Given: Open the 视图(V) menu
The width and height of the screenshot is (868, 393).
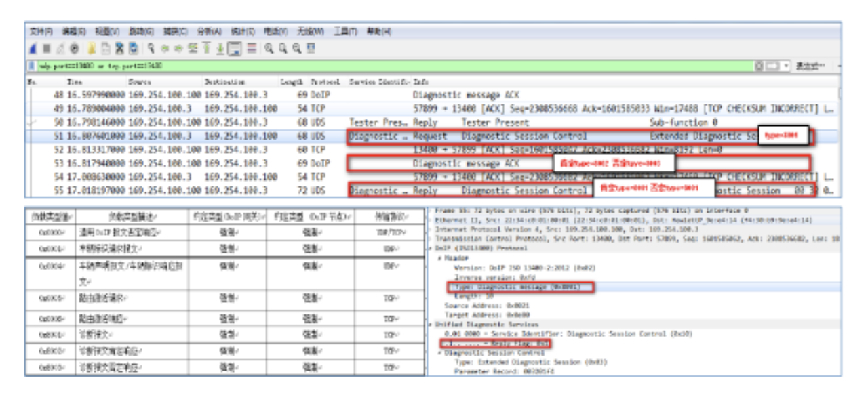Looking at the screenshot, I should point(107,32).
